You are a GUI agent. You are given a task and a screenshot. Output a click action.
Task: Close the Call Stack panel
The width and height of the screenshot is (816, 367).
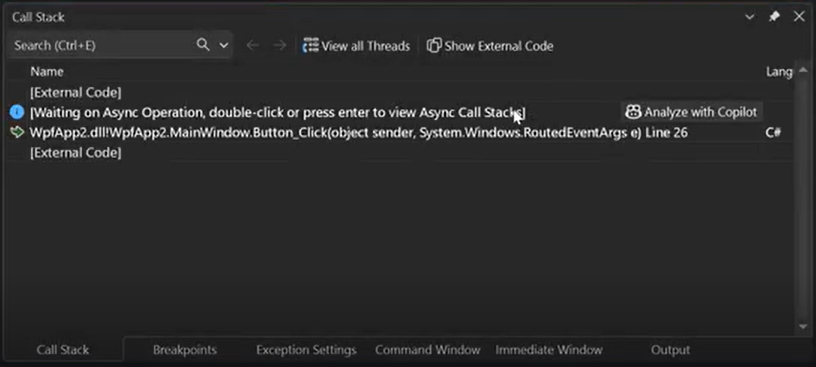799,17
